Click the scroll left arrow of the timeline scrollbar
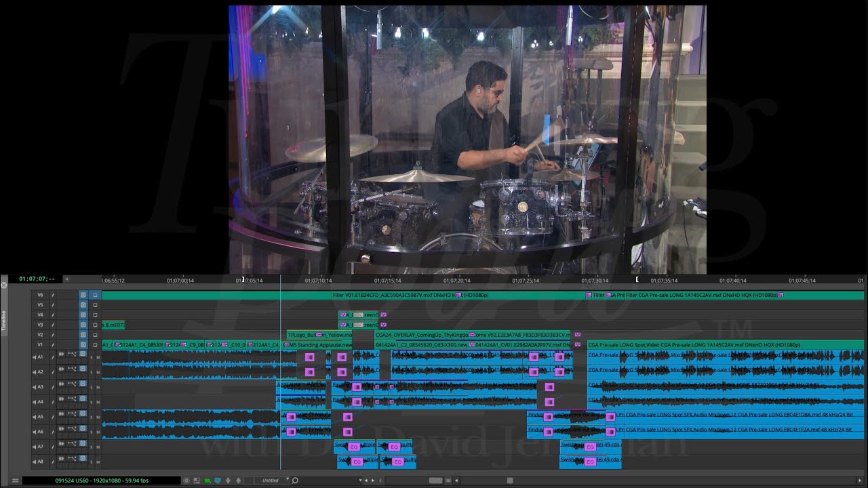The image size is (868, 488). point(456,481)
